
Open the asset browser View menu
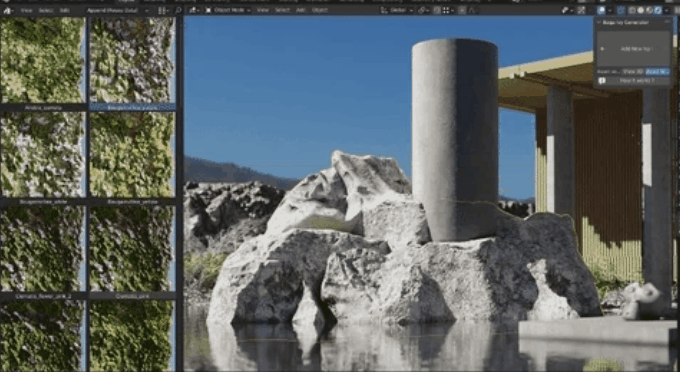(26, 10)
